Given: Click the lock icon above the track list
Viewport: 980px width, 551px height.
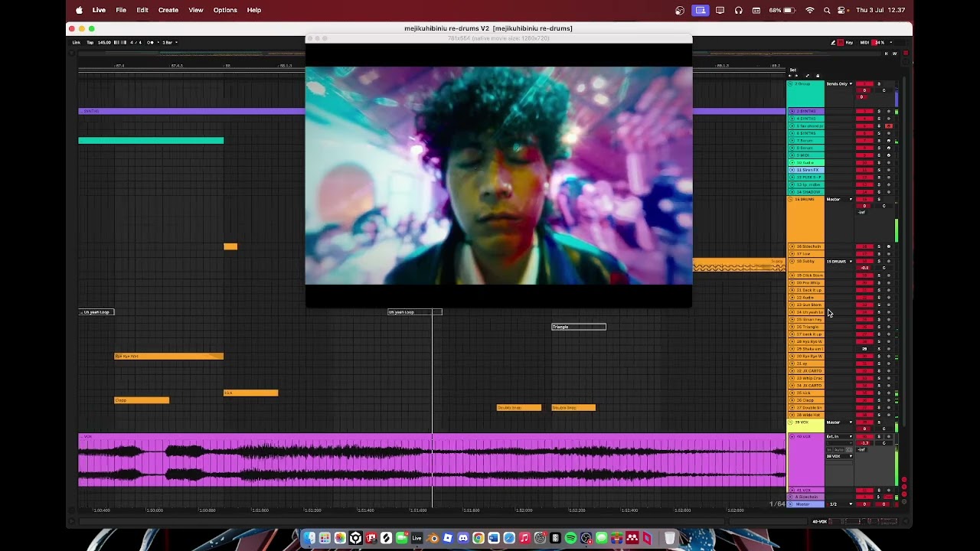Looking at the screenshot, I should pos(817,76).
